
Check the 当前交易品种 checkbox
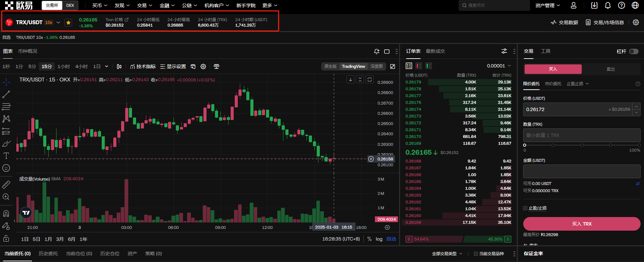[x=476, y=254]
